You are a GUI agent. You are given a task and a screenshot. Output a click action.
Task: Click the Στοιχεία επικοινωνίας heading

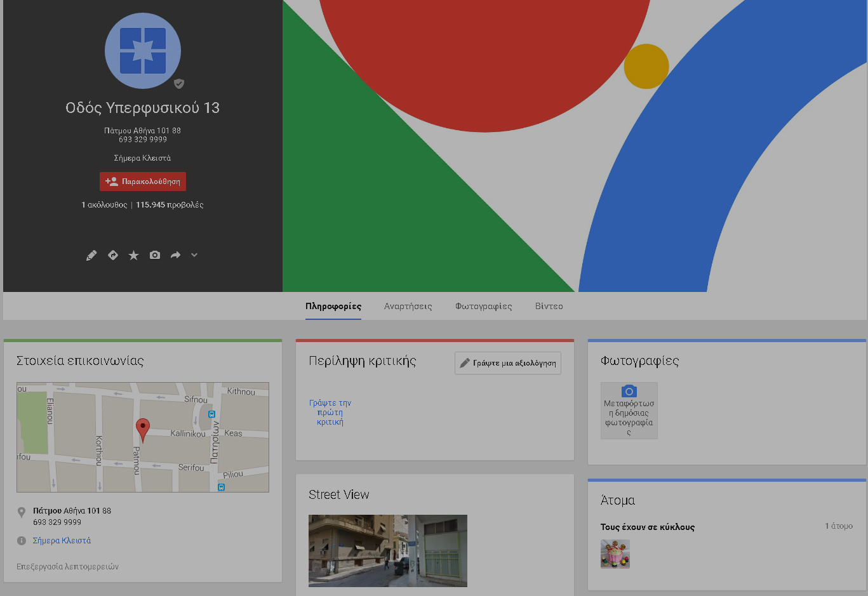(80, 361)
